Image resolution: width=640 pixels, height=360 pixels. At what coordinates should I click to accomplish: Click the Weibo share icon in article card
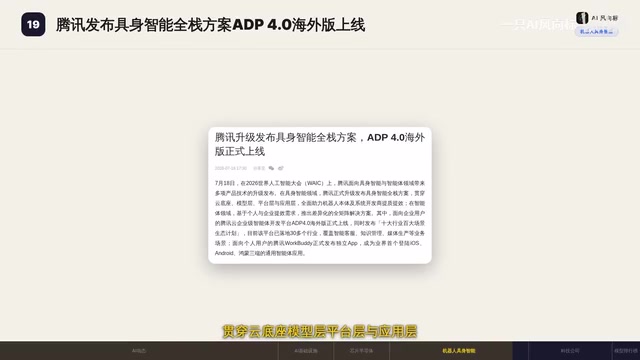(x=281, y=168)
